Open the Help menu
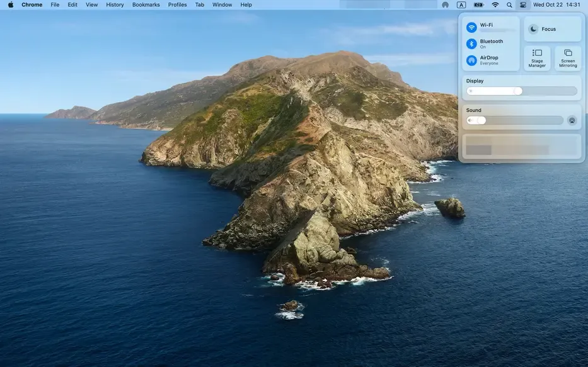Image resolution: width=588 pixels, height=367 pixels. click(x=246, y=5)
